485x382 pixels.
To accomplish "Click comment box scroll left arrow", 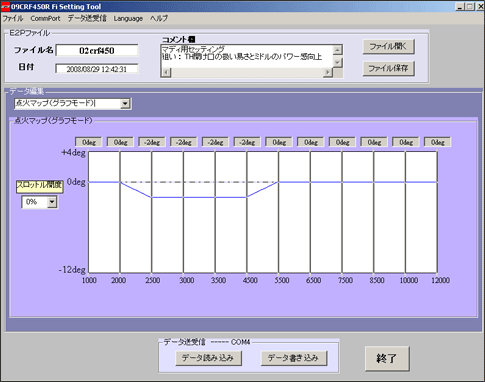I will pyautogui.click(x=166, y=73).
